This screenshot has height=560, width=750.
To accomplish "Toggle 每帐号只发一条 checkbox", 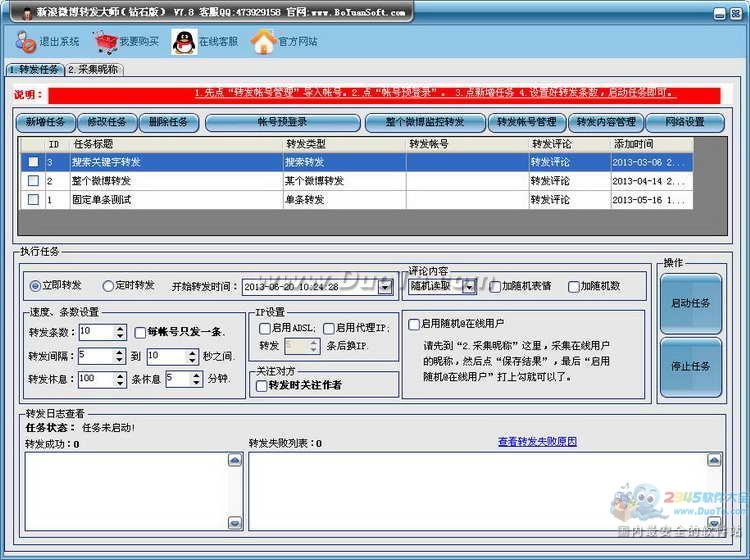I will [140, 332].
